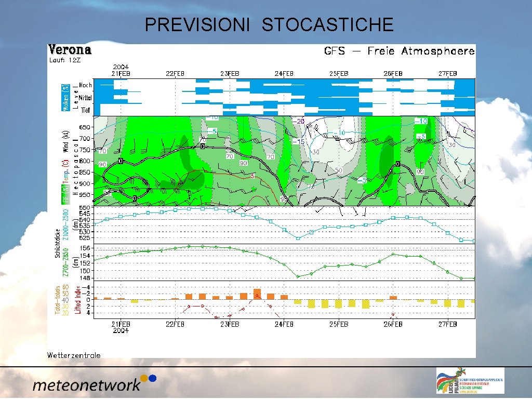Click the 'Hoch' cloud level label
The image size is (532, 399).
point(85,85)
